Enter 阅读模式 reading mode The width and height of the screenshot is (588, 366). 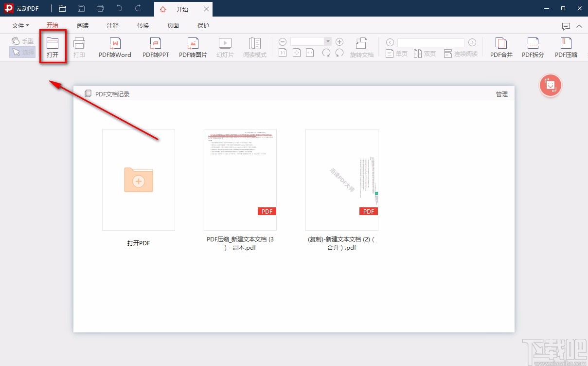[255, 47]
